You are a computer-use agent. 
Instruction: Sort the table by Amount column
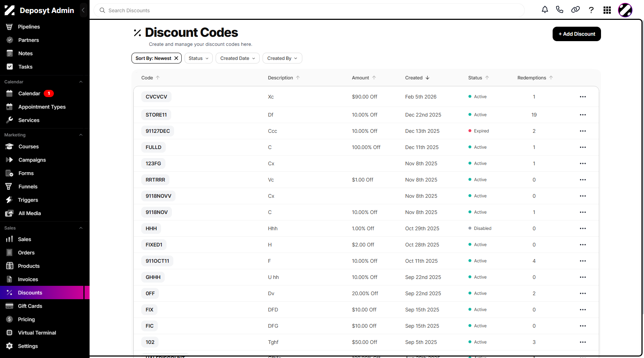point(364,78)
